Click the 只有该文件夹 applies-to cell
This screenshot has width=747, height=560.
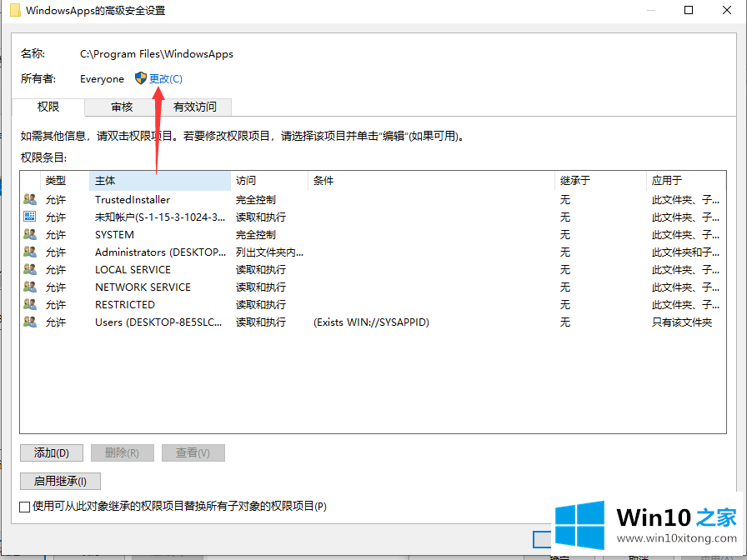click(682, 322)
